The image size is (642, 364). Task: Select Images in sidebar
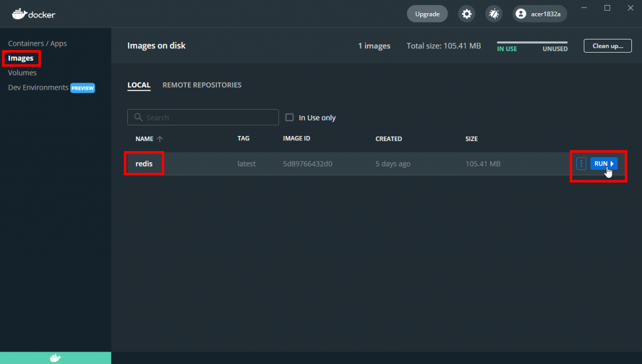tap(21, 58)
